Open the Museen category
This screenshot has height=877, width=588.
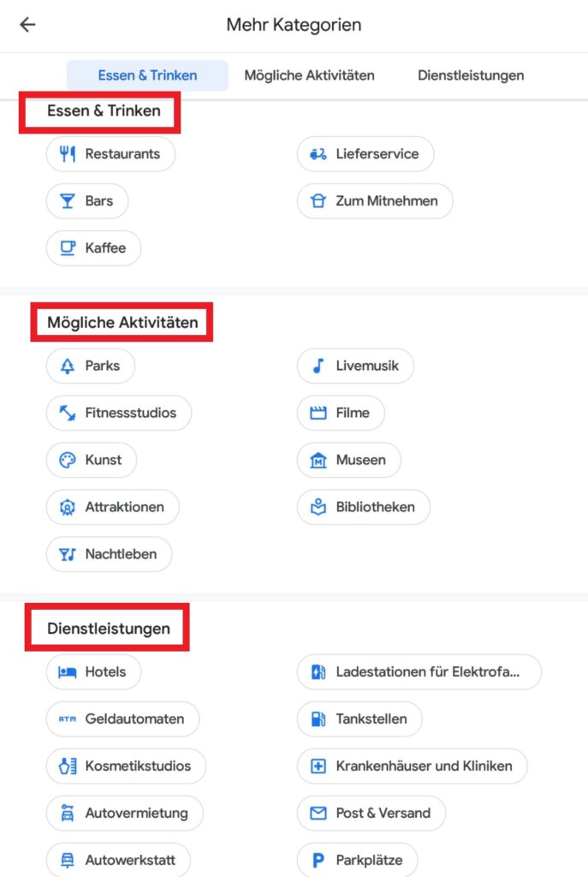(x=349, y=460)
